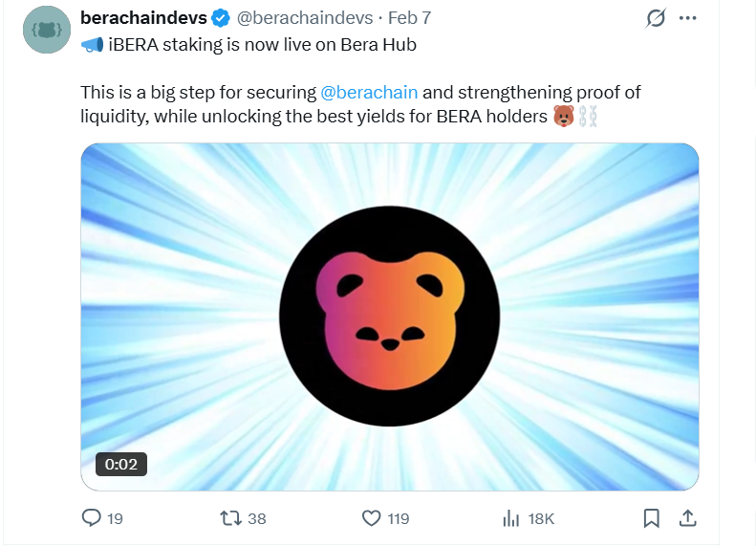Image resolution: width=756 pixels, height=546 pixels.
Task: Repost this tweet via retweet icon
Action: (x=230, y=518)
